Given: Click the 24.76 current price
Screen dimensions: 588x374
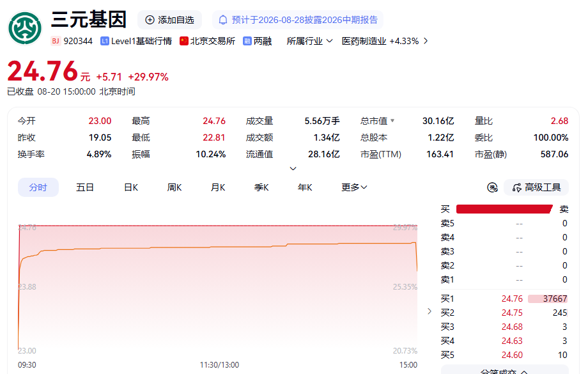Looking at the screenshot, I should 42,71.
